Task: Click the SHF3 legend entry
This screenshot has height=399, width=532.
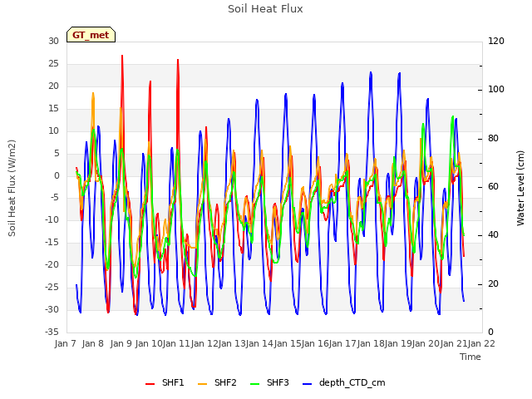Action: (269, 383)
